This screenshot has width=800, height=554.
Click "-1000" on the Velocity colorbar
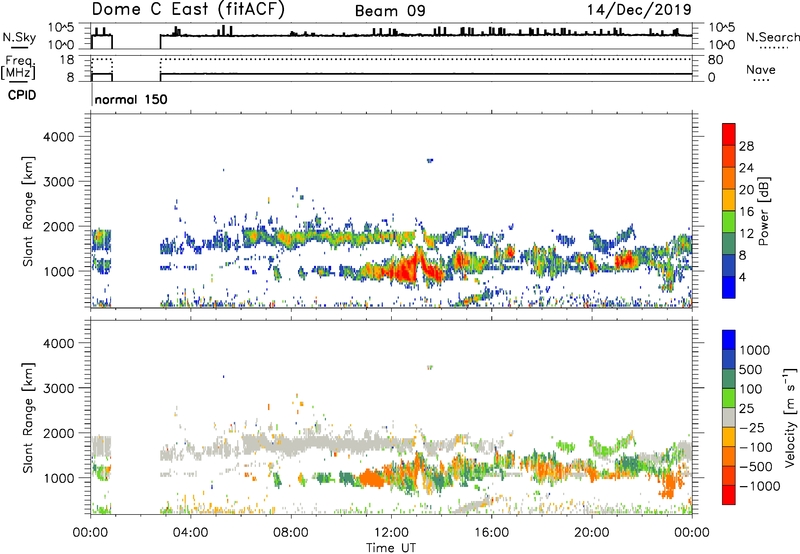click(760, 486)
